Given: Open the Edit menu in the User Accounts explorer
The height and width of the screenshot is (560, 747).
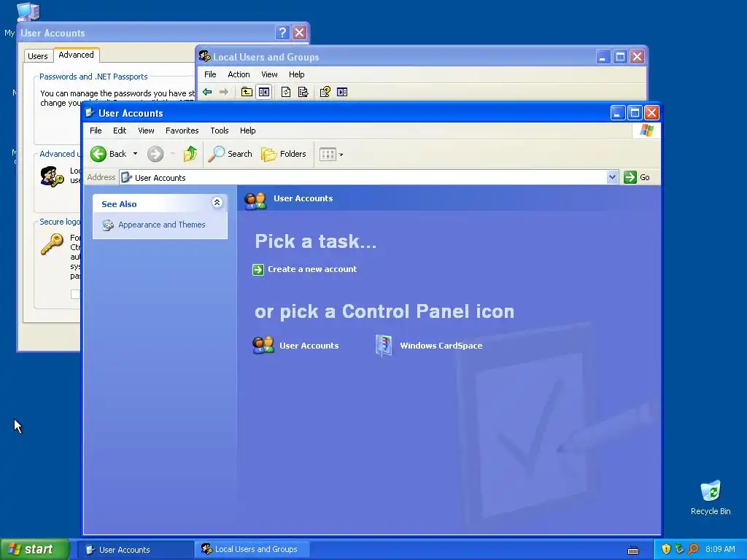Looking at the screenshot, I should point(120,131).
